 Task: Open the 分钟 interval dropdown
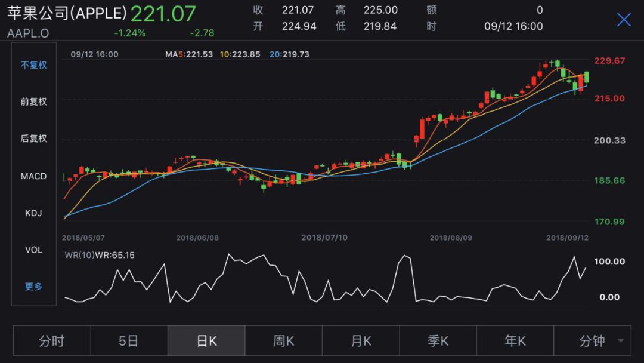point(592,341)
